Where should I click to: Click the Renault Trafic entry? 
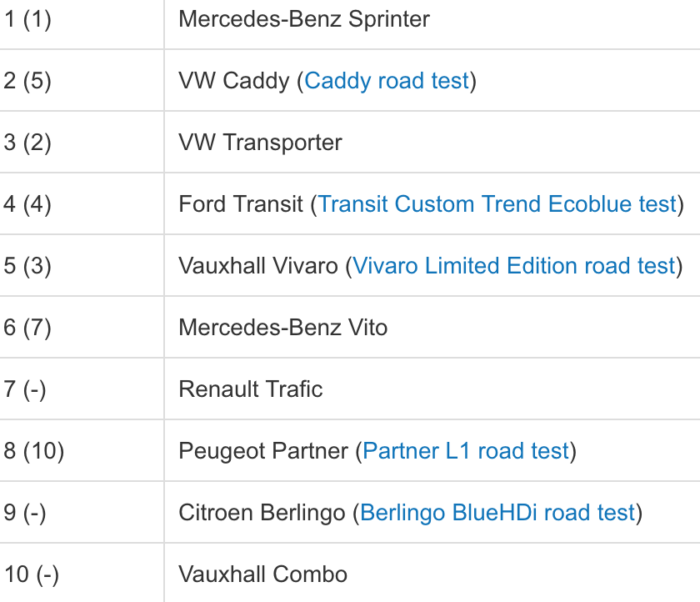251,389
